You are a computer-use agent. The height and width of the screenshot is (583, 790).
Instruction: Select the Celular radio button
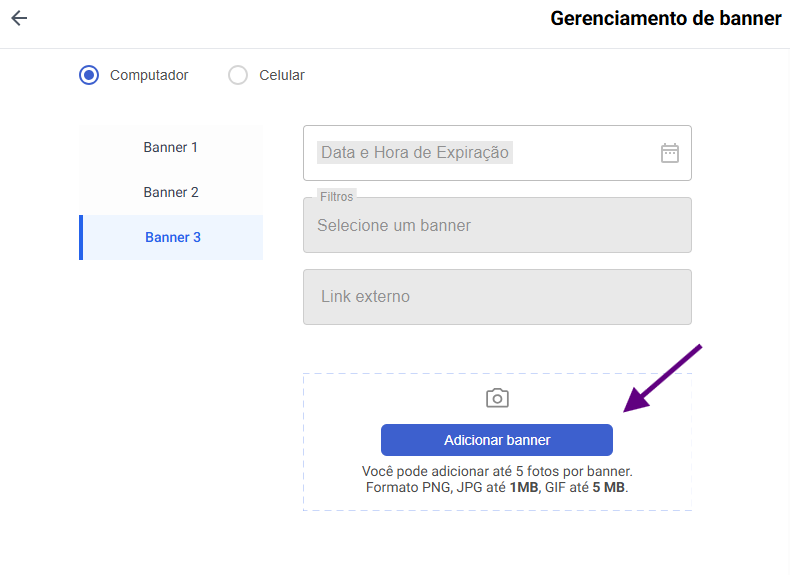click(238, 75)
